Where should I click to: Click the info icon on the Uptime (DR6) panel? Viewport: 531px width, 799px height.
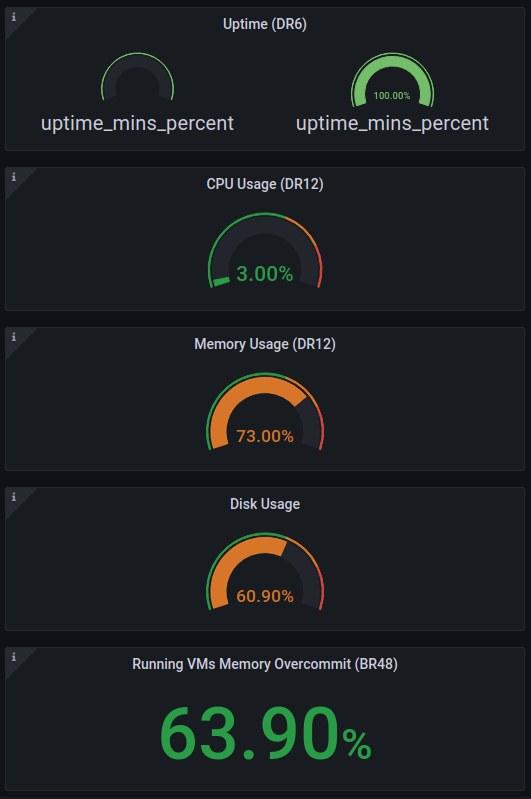click(14, 17)
